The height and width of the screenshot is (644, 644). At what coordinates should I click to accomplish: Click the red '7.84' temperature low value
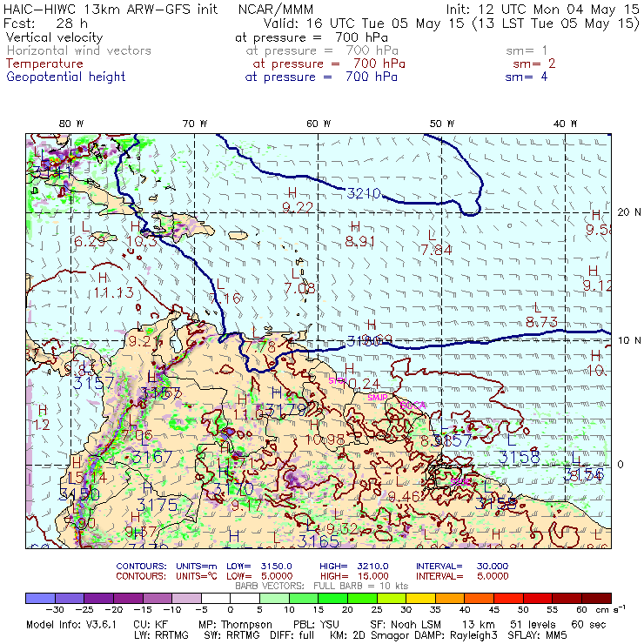click(436, 250)
